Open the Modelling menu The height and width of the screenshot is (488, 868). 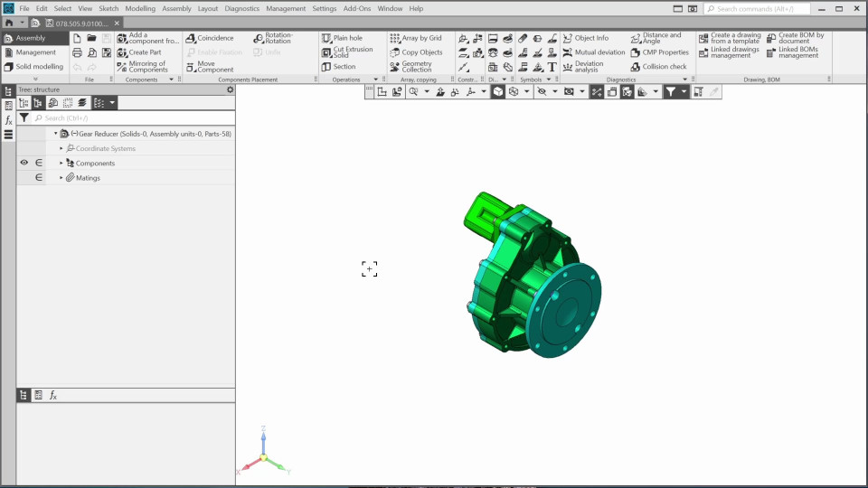140,8
